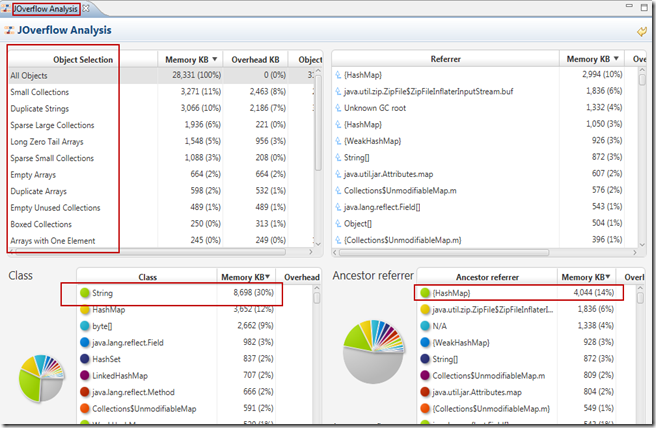Sort Class table by Memory KB
656x428 pixels.
click(246, 277)
